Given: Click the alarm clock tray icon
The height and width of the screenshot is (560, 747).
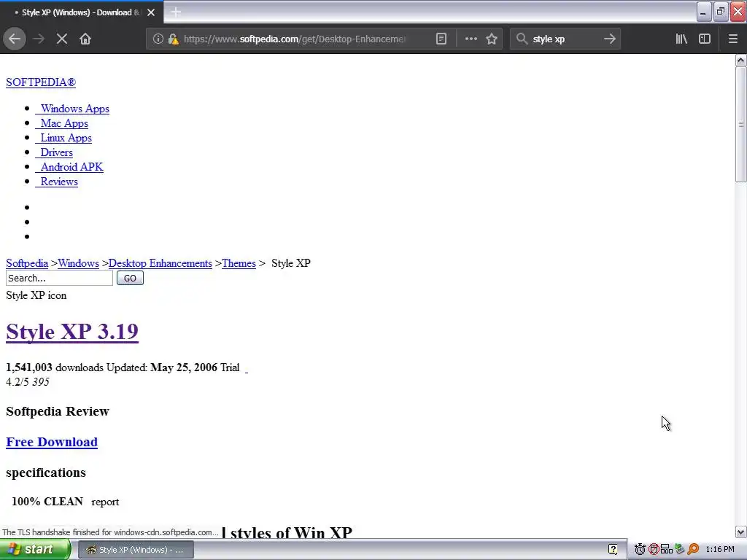Looking at the screenshot, I should [x=640, y=550].
